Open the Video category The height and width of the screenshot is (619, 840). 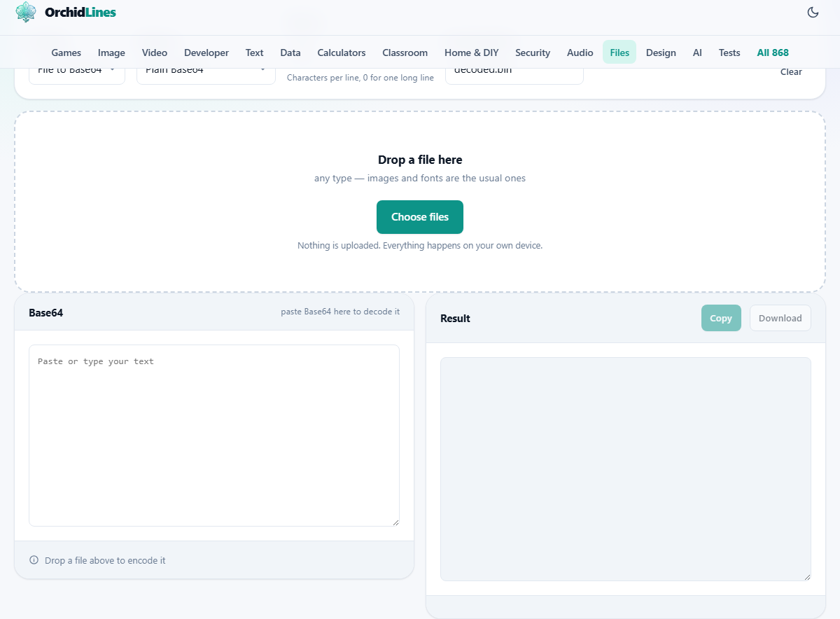point(155,53)
